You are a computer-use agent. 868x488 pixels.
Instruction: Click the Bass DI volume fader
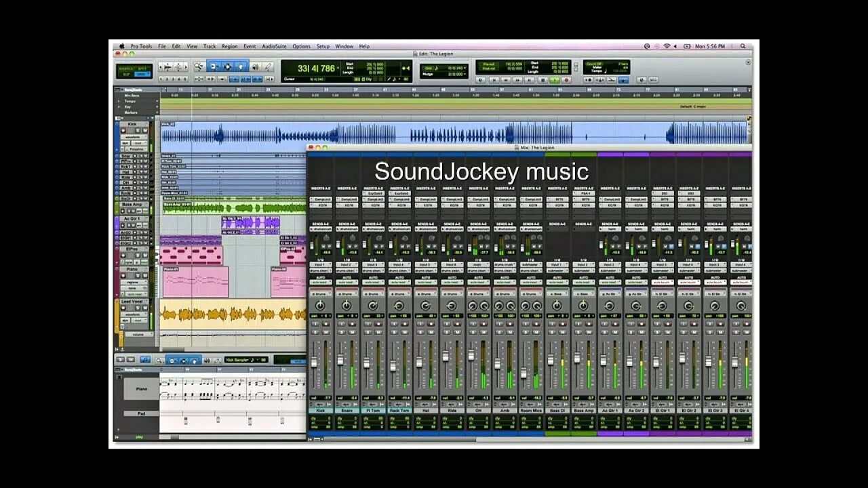[550, 359]
